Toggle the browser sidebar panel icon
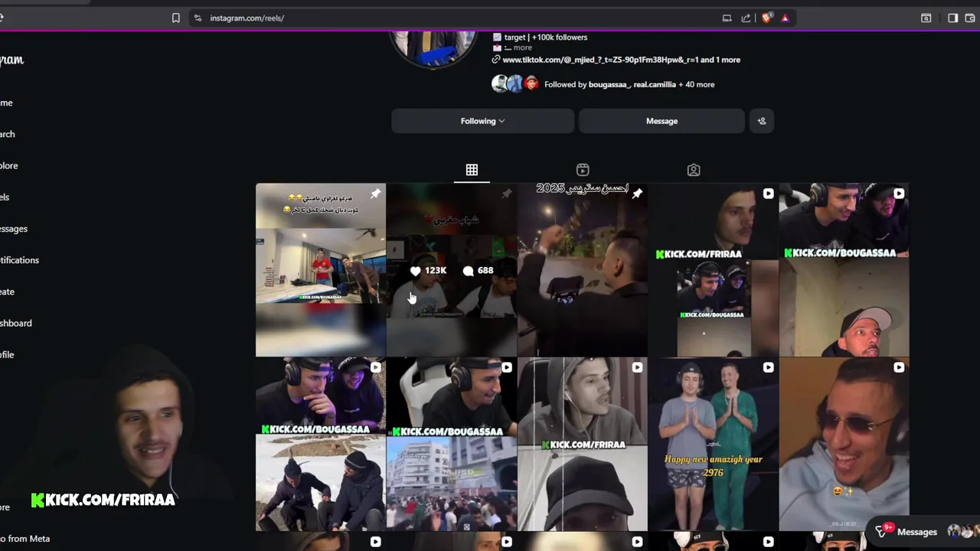The height and width of the screenshot is (551, 980). (x=952, y=18)
